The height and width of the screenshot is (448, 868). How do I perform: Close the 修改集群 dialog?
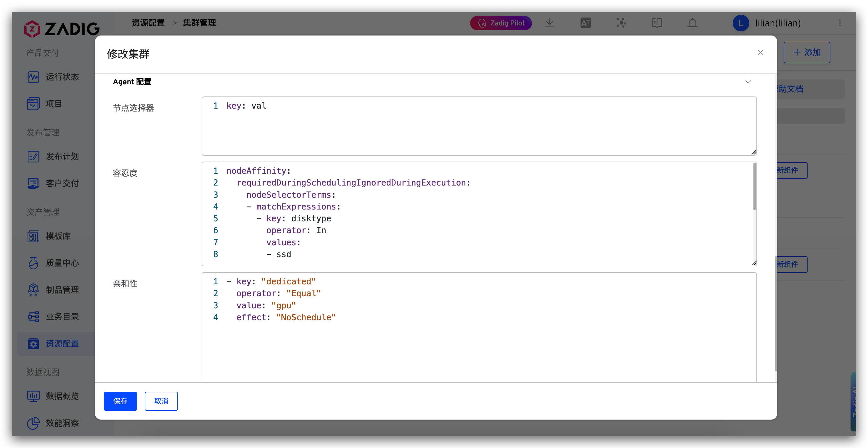click(x=760, y=53)
